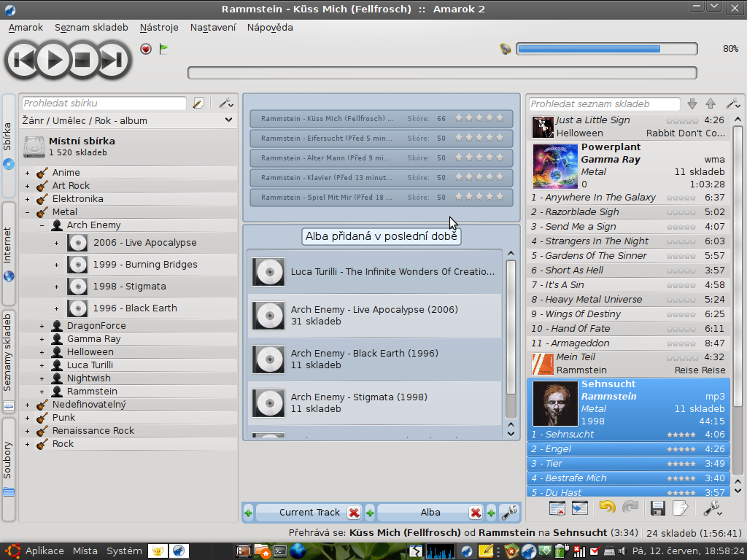Rate Razorblade Sigh with the stars
Screen dimensions: 747x560
[x=681, y=212]
